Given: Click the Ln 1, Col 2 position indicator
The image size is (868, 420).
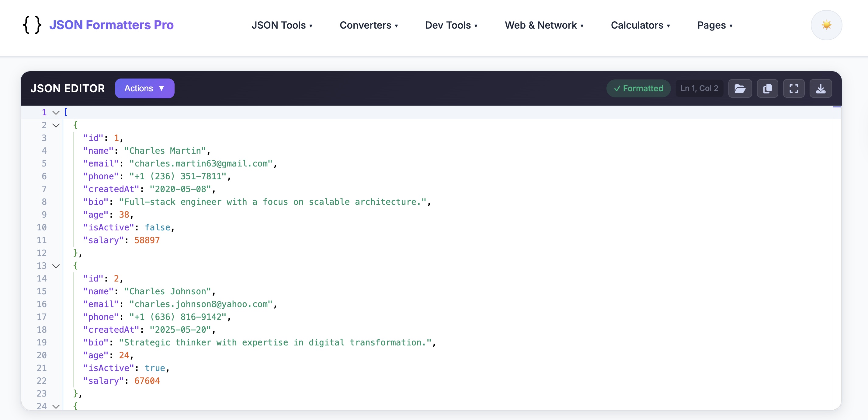Looking at the screenshot, I should point(699,88).
